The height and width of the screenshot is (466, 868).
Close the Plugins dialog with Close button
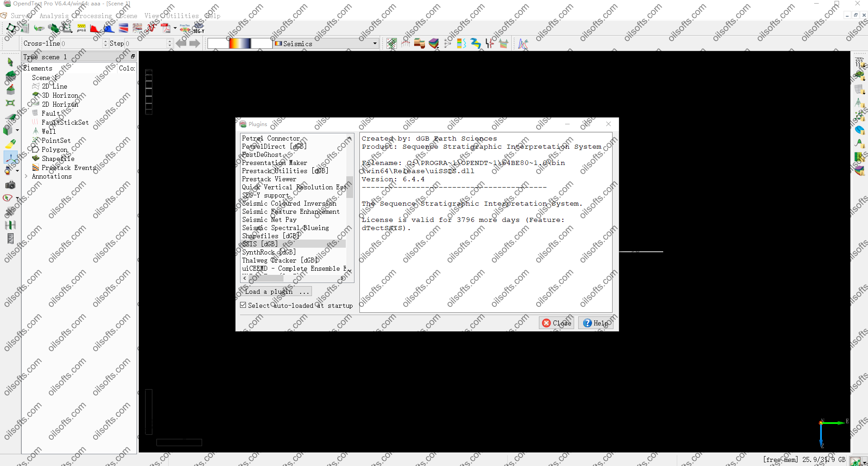[x=557, y=323]
